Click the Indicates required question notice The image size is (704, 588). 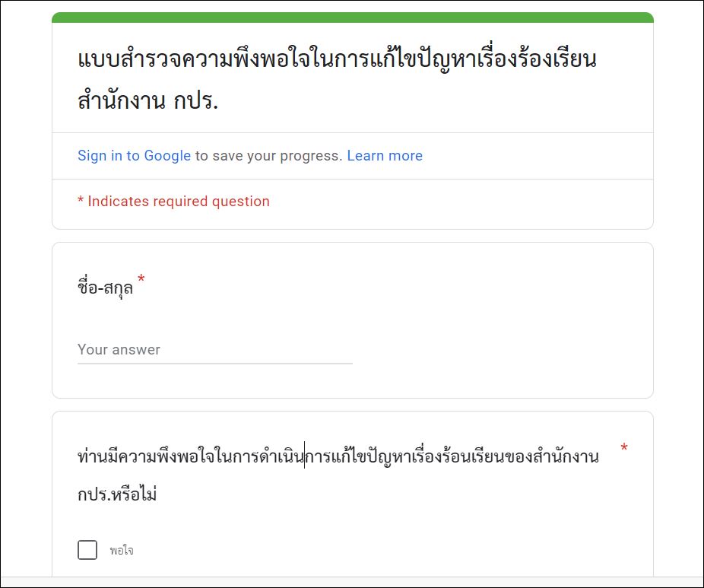pyautogui.click(x=172, y=201)
